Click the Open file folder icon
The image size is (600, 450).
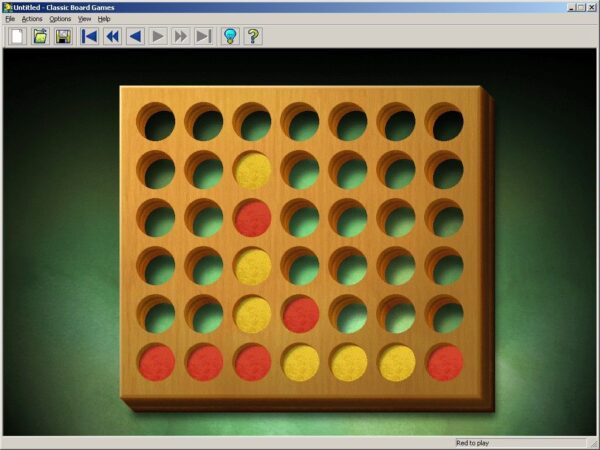coord(40,37)
